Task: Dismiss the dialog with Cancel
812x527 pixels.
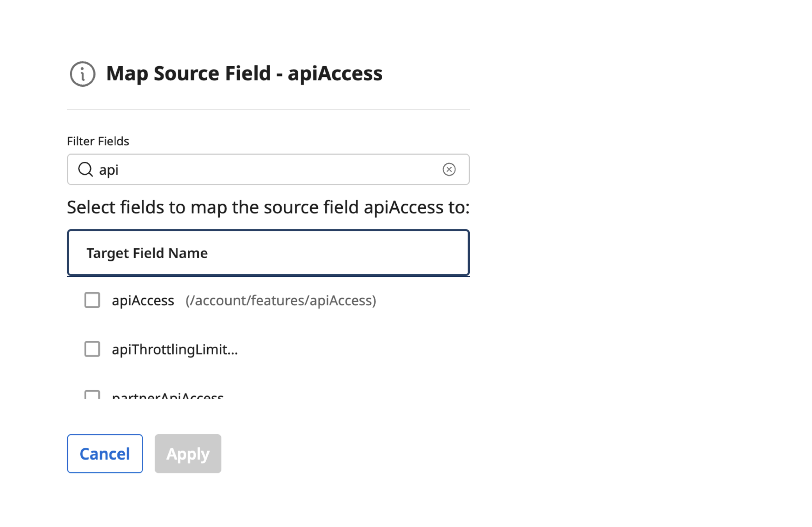Action: point(104,453)
